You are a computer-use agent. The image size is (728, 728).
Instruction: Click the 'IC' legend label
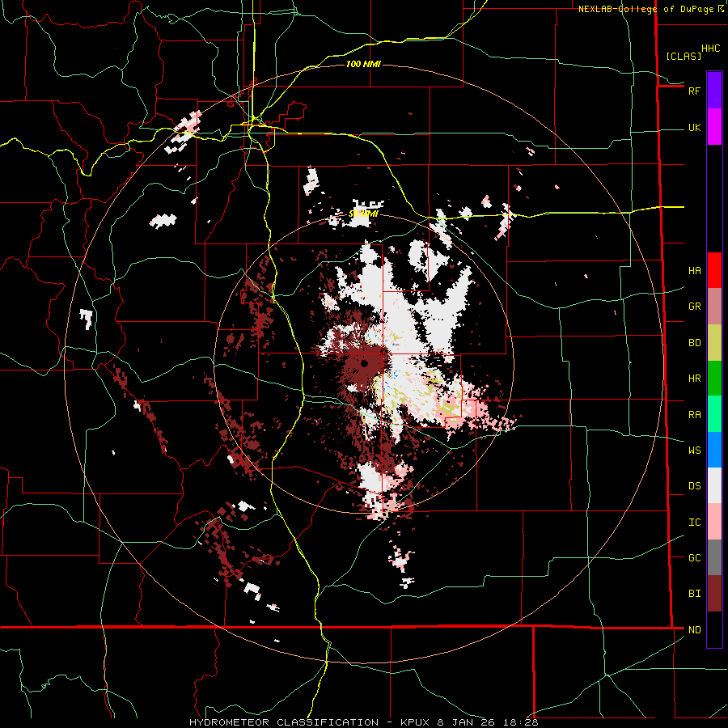coord(694,523)
